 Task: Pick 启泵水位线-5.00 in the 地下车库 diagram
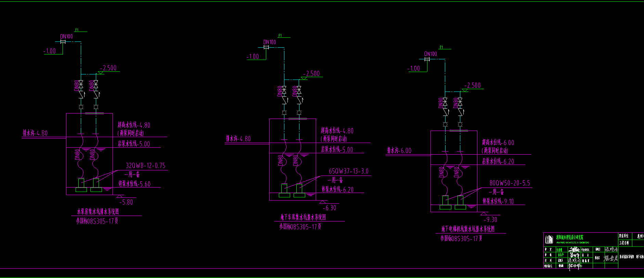pyautogui.click(x=337, y=149)
